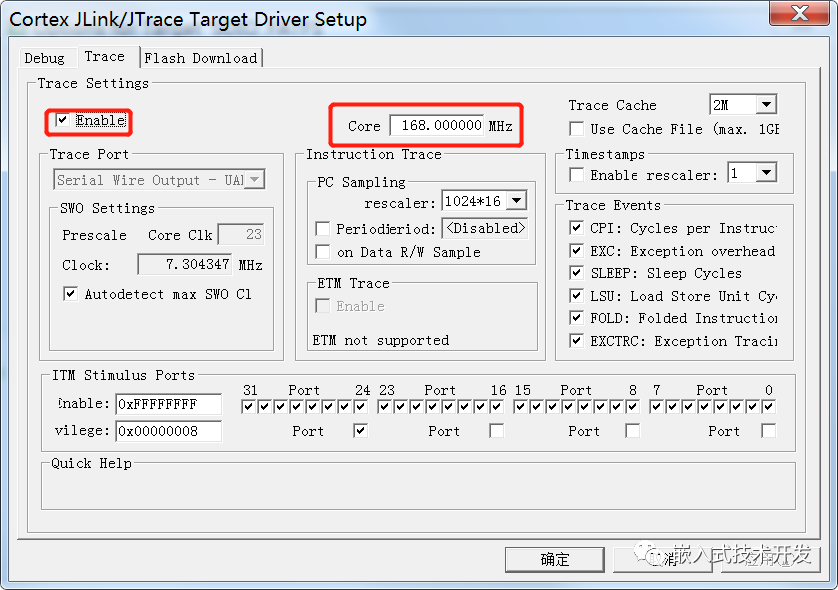
Task: Check Use Cache File option
Action: [x=577, y=129]
